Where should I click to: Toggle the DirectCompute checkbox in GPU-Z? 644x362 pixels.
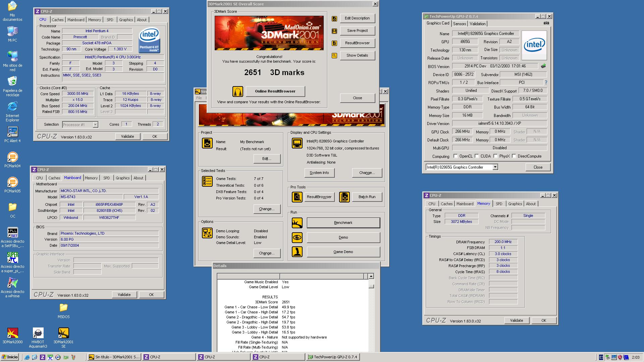[x=514, y=156]
